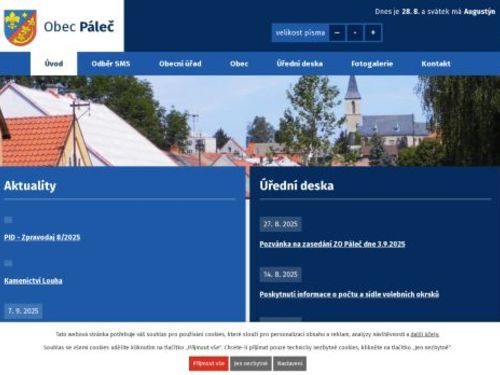This screenshot has height=375, width=500.
Task: Open Úřední deska in navigation bar
Action: pyautogui.click(x=300, y=64)
